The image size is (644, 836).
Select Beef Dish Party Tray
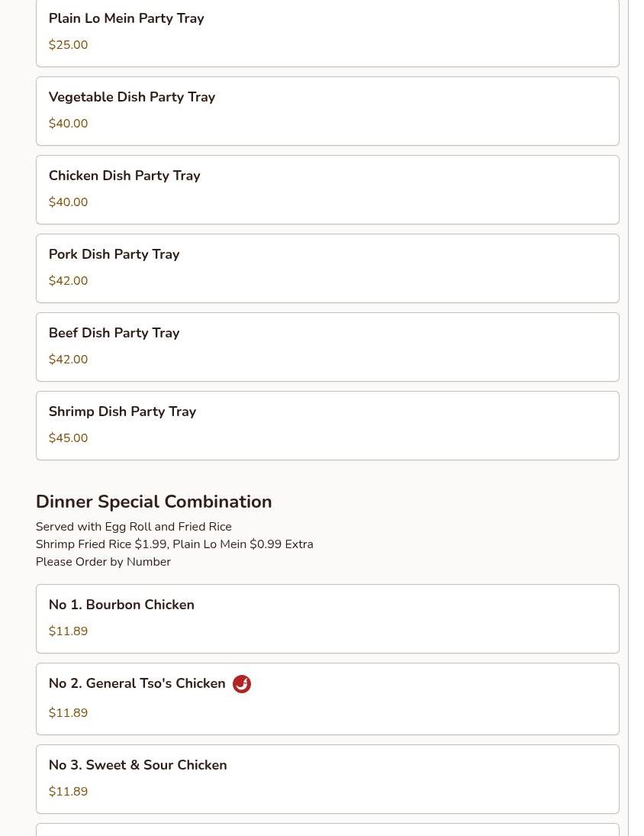click(x=114, y=333)
